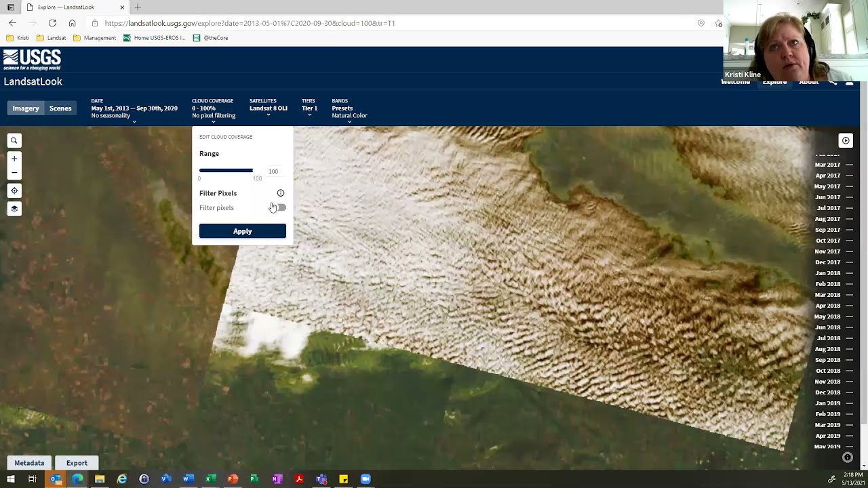Open the Filter Pixels info icon
868x488 pixels.
click(281, 193)
